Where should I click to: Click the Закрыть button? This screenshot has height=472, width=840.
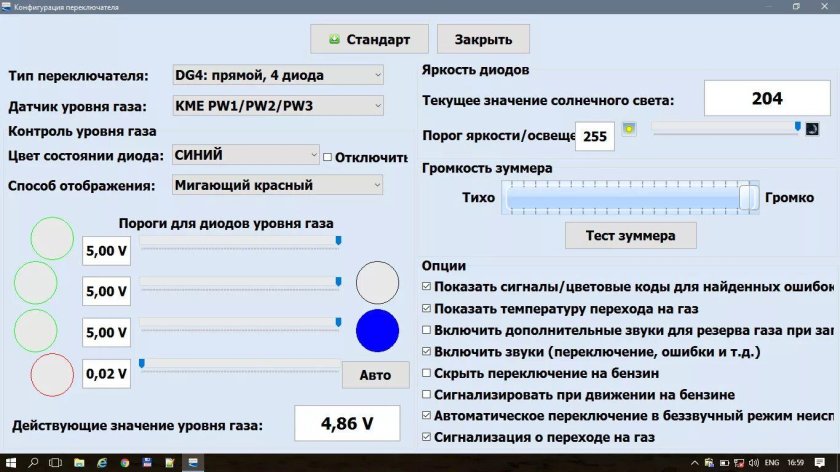click(483, 39)
